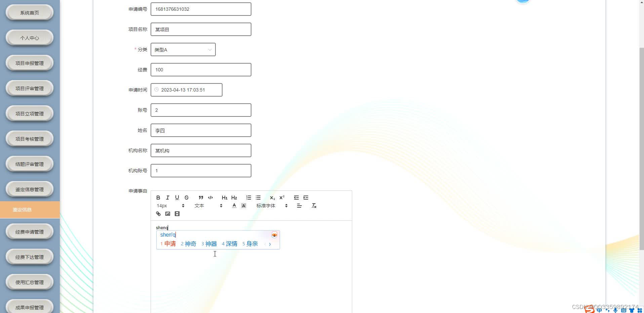Click the Sogou mascot icon in candidate box
The width and height of the screenshot is (644, 313).
pos(274,235)
